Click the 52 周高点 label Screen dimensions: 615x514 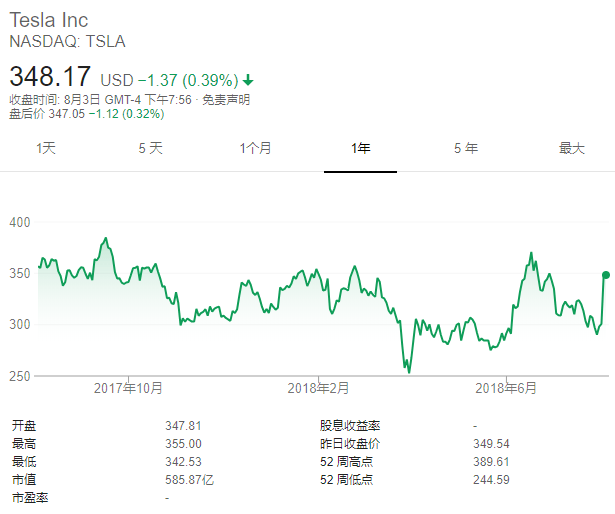point(346,462)
